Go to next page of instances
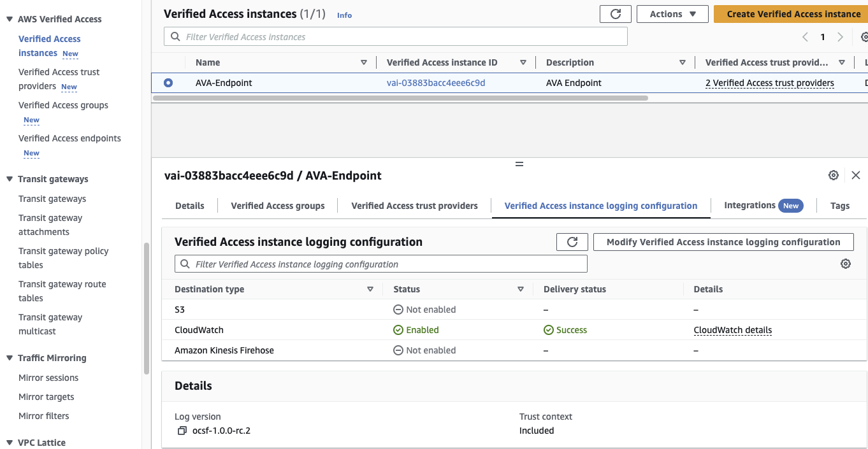Image resolution: width=868 pixels, height=449 pixels. (840, 37)
